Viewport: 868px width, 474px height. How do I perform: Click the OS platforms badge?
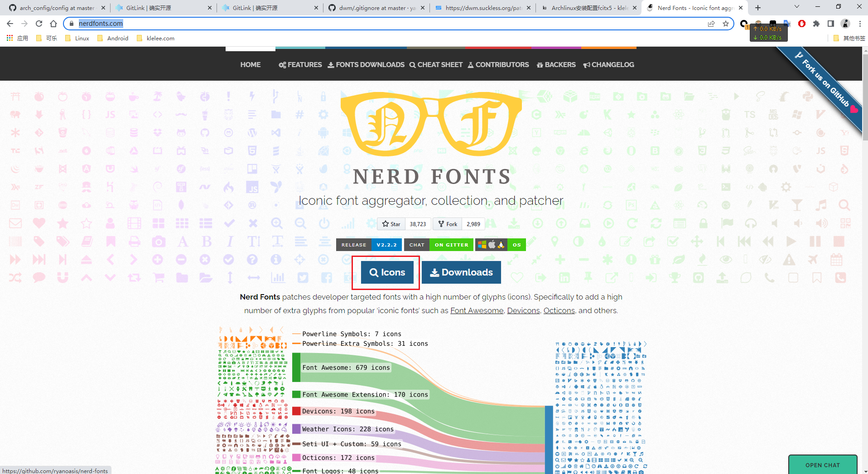[501, 245]
